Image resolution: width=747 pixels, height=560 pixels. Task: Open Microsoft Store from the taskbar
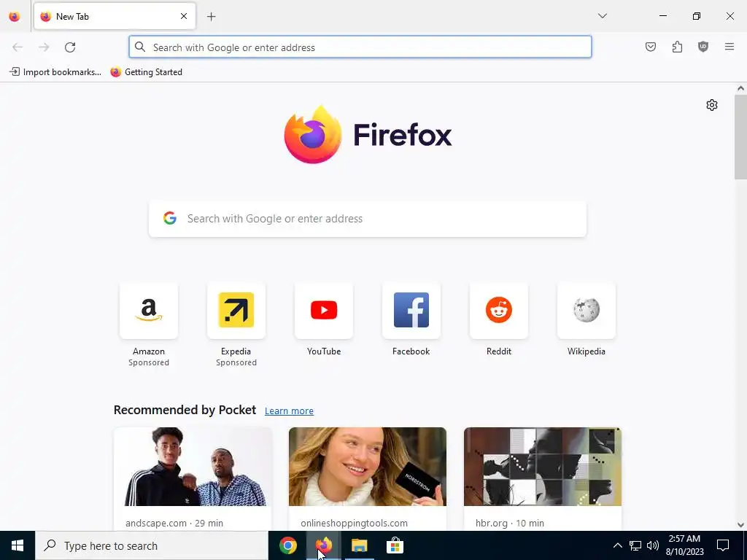coord(395,545)
